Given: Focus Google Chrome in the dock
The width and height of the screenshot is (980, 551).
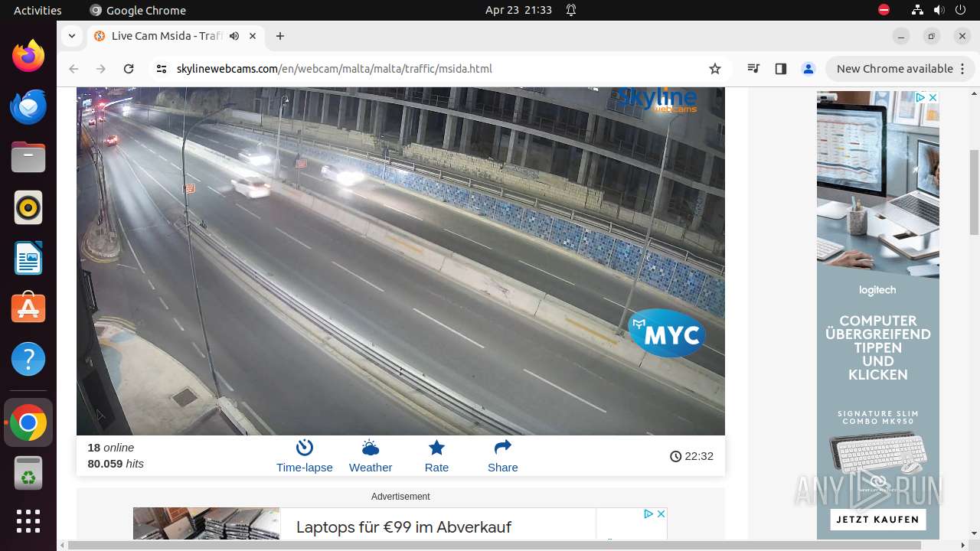Looking at the screenshot, I should pyautogui.click(x=28, y=422).
